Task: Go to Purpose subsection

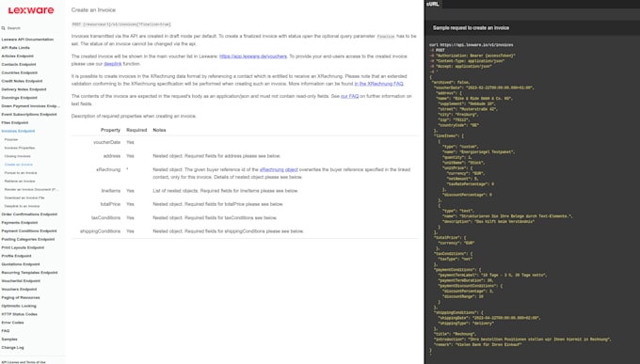Action: click(x=11, y=139)
